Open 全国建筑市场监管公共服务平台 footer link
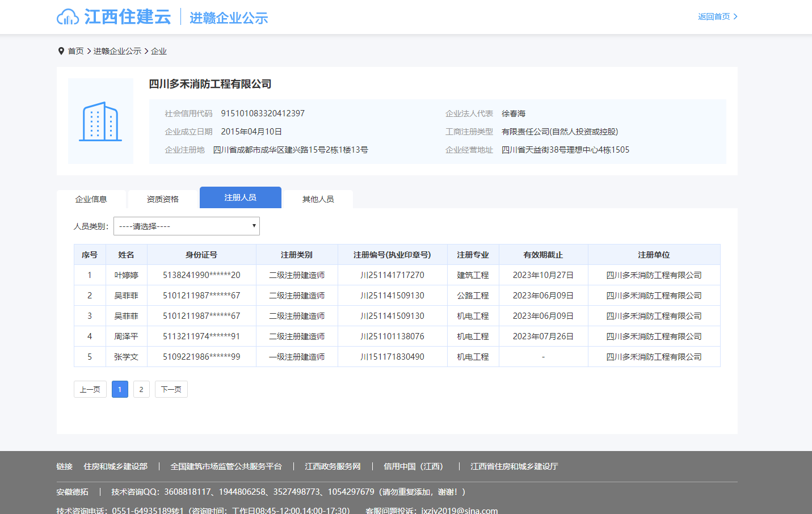The image size is (812, 514). pos(226,466)
